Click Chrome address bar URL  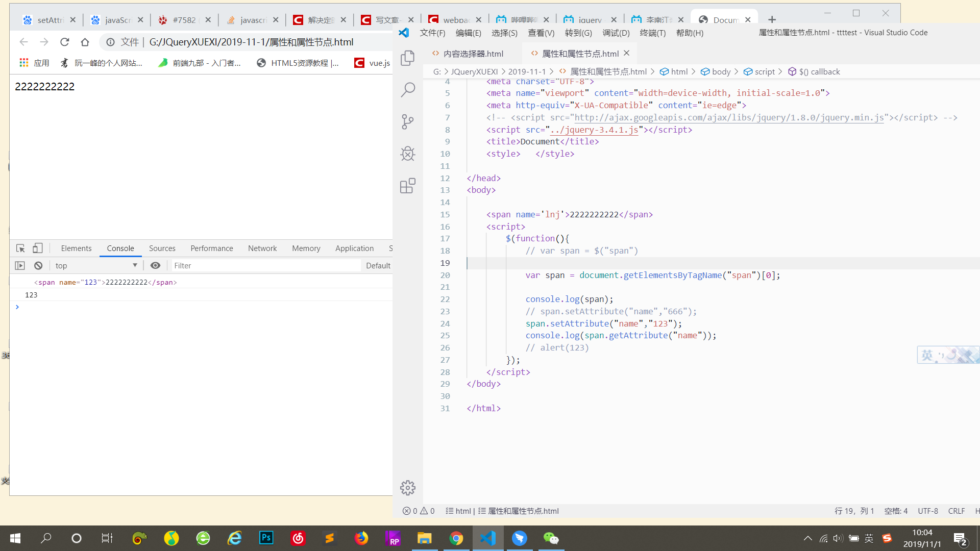[x=251, y=42]
